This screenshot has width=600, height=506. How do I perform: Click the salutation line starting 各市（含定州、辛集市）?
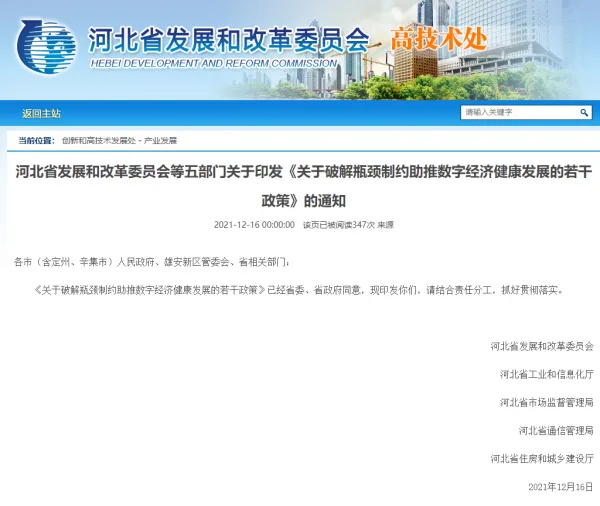click(x=152, y=262)
